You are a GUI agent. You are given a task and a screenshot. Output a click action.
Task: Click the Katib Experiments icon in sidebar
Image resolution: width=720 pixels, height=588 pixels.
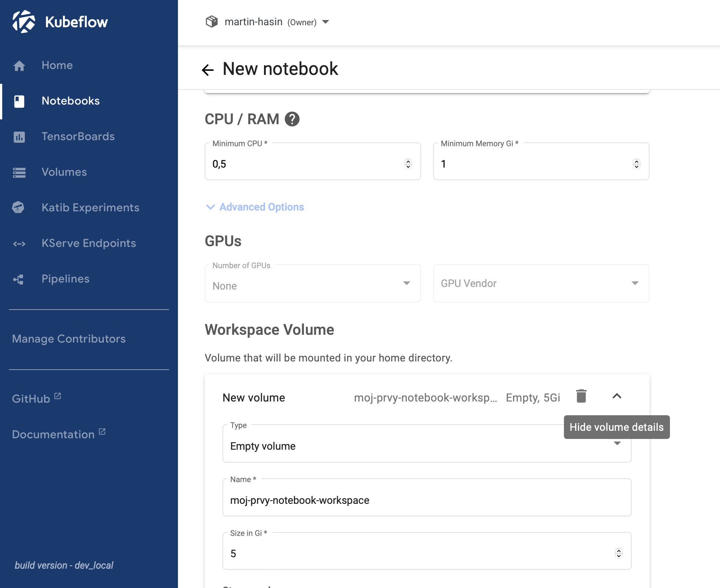tap(19, 208)
